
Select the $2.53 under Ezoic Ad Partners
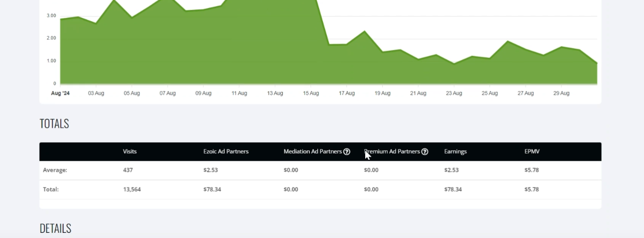[210, 170]
